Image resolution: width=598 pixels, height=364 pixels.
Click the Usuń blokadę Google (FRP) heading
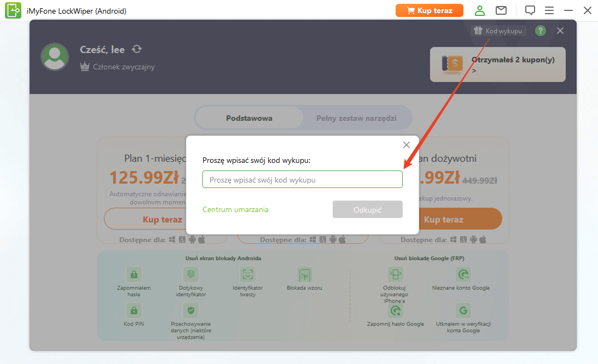[x=429, y=259]
